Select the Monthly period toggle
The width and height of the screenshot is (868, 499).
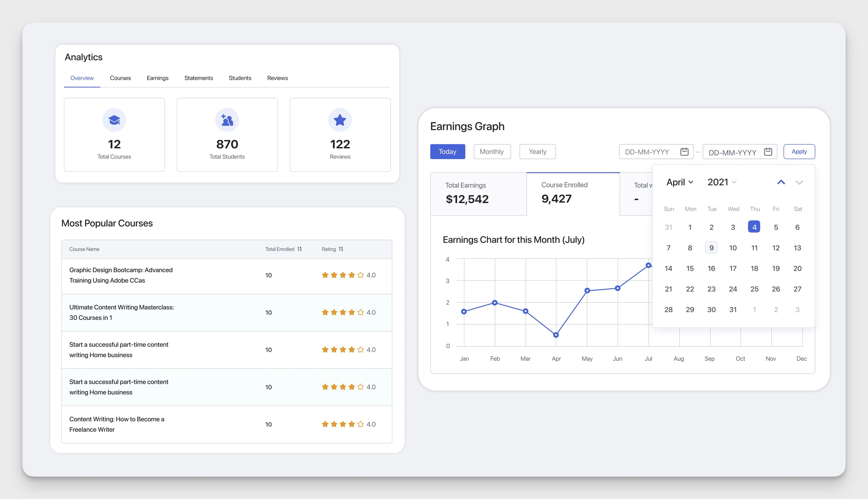click(492, 152)
